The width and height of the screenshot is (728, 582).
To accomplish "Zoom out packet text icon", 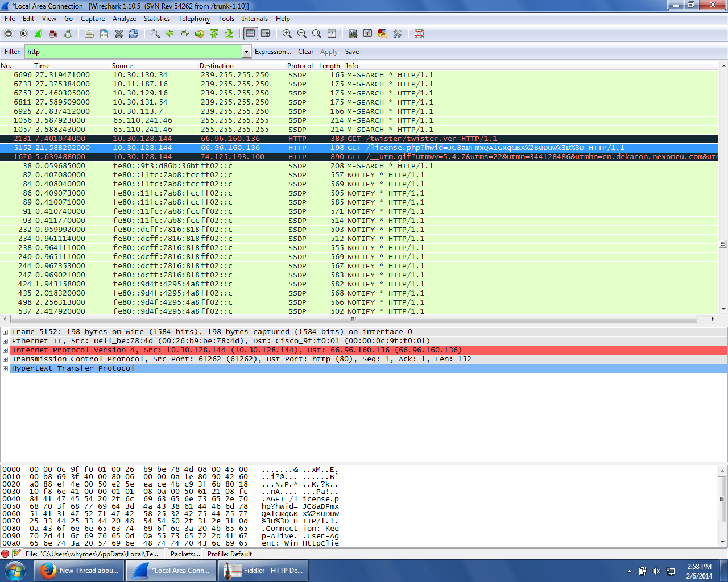I will tap(302, 34).
